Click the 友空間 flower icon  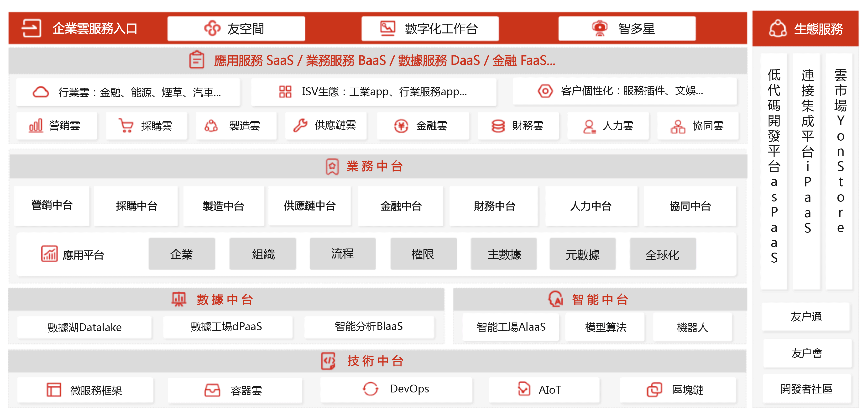[x=212, y=28]
